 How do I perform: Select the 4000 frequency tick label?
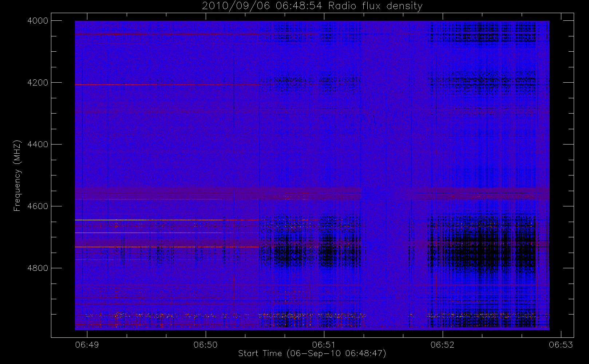pos(37,21)
